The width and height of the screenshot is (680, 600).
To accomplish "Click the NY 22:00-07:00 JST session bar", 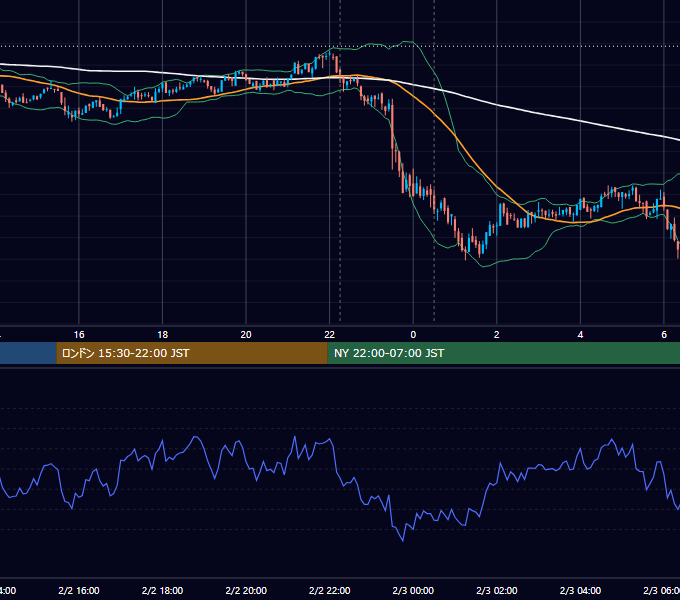I will [503, 353].
